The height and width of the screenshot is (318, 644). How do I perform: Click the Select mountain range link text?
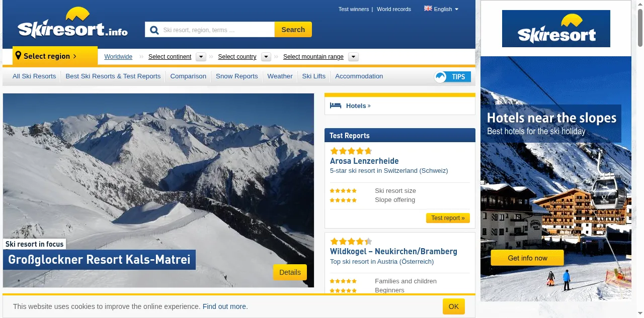[x=313, y=57]
